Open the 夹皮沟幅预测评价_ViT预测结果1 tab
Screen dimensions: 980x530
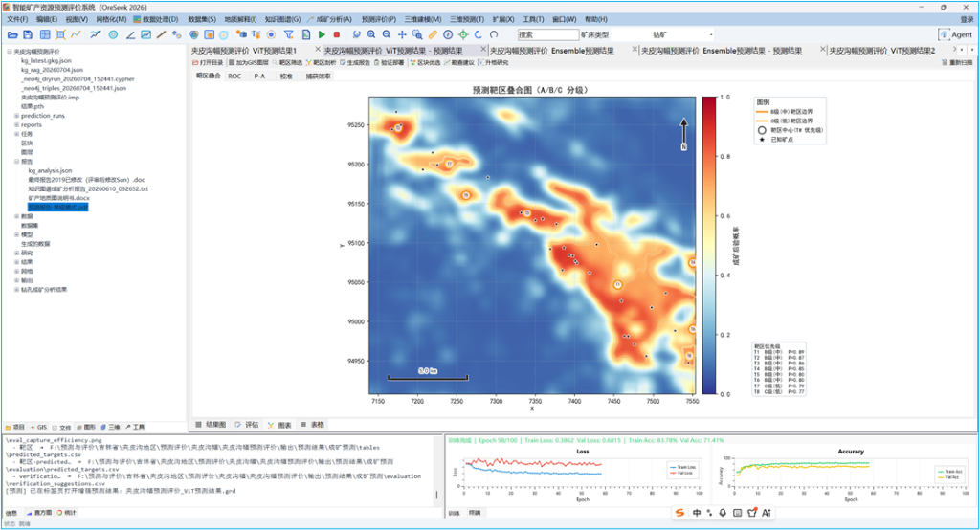pos(244,51)
